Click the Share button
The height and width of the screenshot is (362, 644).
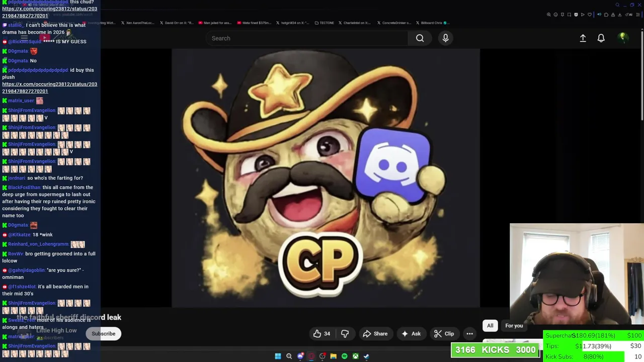pyautogui.click(x=375, y=334)
